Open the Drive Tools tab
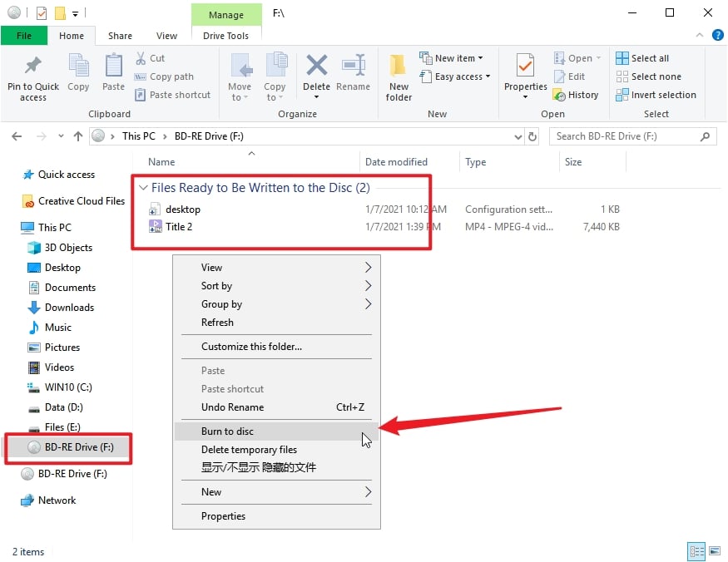This screenshot has width=728, height=562. 225,36
